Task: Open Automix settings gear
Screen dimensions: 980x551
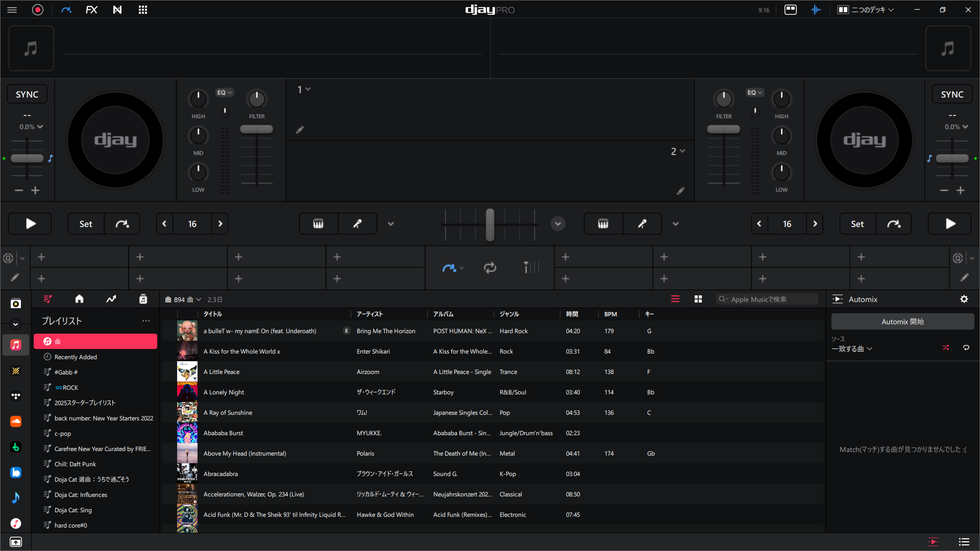Action: tap(964, 299)
